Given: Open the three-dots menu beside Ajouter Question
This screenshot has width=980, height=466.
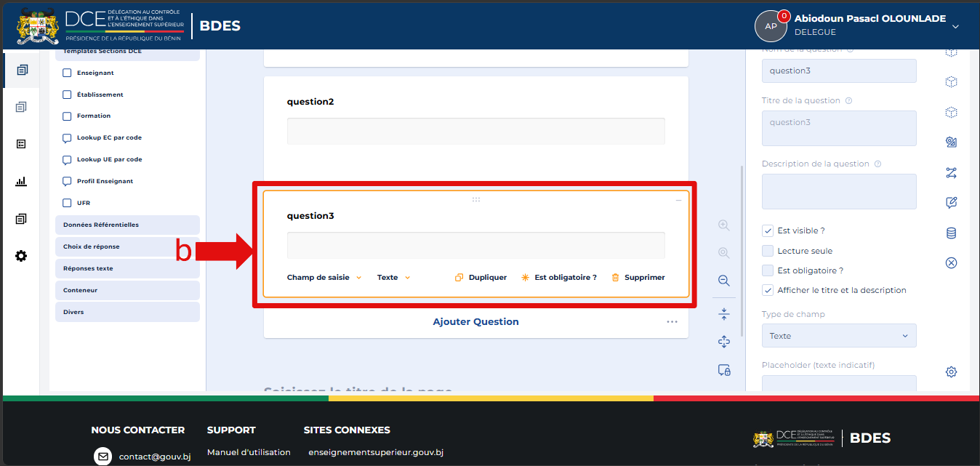Looking at the screenshot, I should pos(672,321).
